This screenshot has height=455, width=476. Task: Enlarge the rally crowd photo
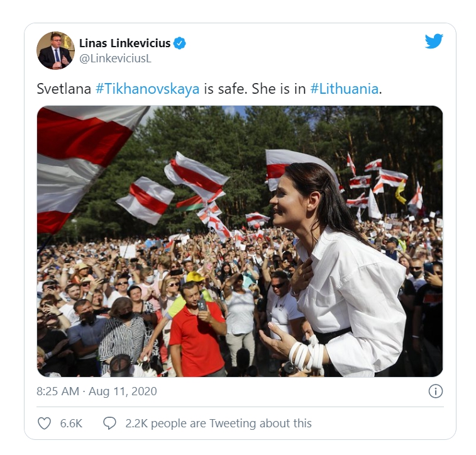pyautogui.click(x=240, y=242)
